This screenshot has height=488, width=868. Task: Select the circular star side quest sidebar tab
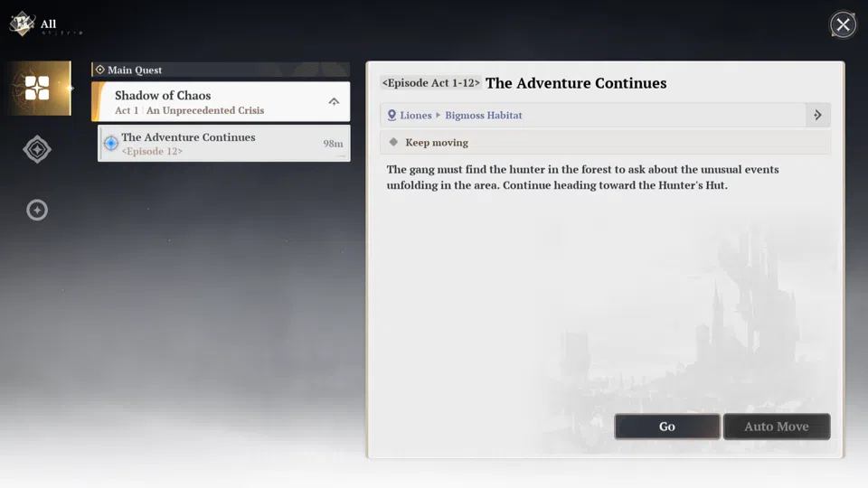37,211
